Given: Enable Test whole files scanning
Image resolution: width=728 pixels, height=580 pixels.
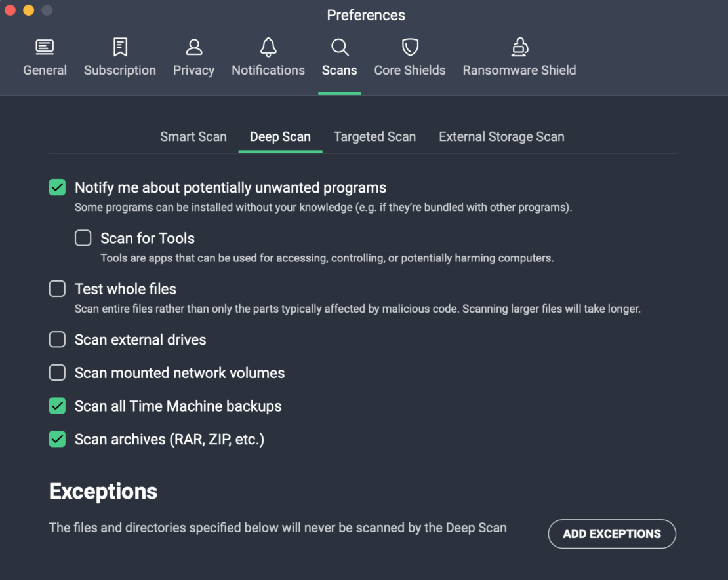Looking at the screenshot, I should pyautogui.click(x=57, y=288).
